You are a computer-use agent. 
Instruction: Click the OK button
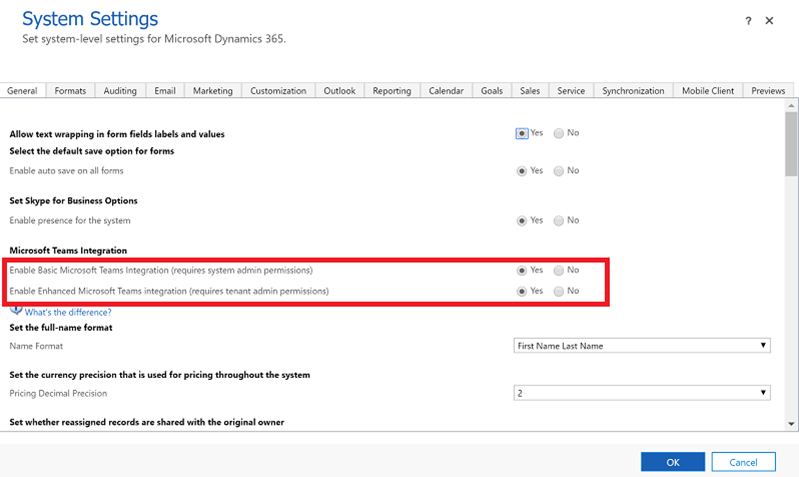(673, 462)
